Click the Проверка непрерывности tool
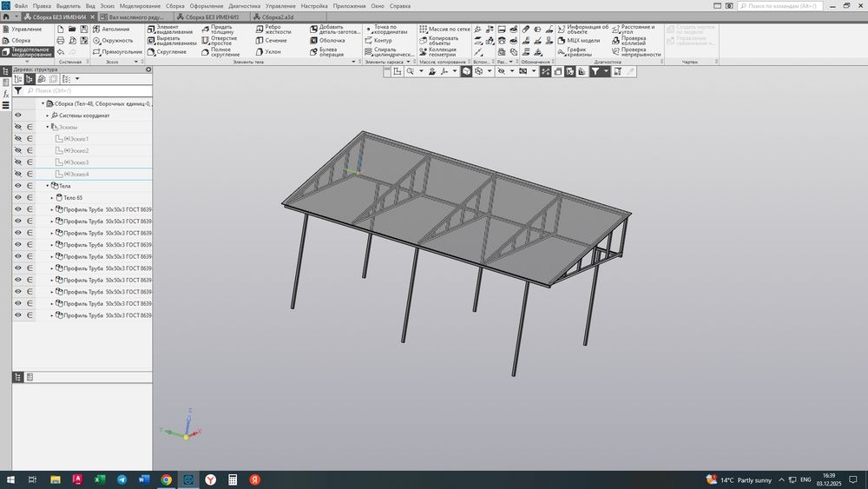The width and height of the screenshot is (868, 489). 636,52
